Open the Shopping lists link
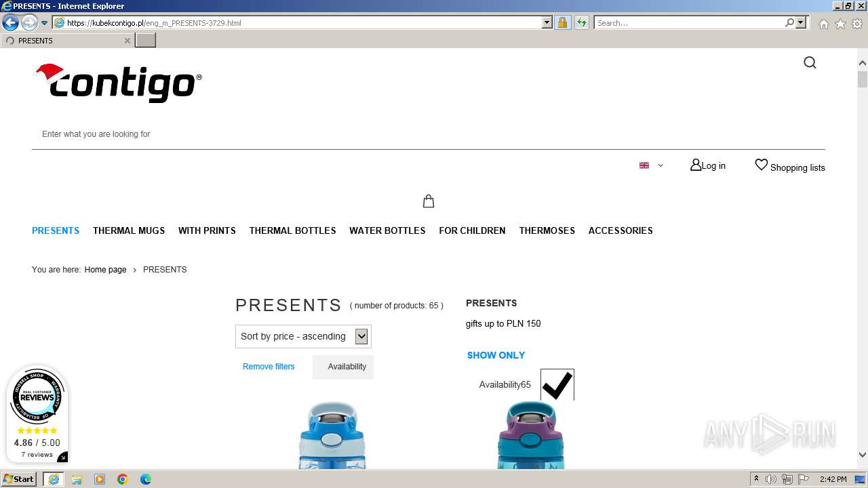 [797, 167]
